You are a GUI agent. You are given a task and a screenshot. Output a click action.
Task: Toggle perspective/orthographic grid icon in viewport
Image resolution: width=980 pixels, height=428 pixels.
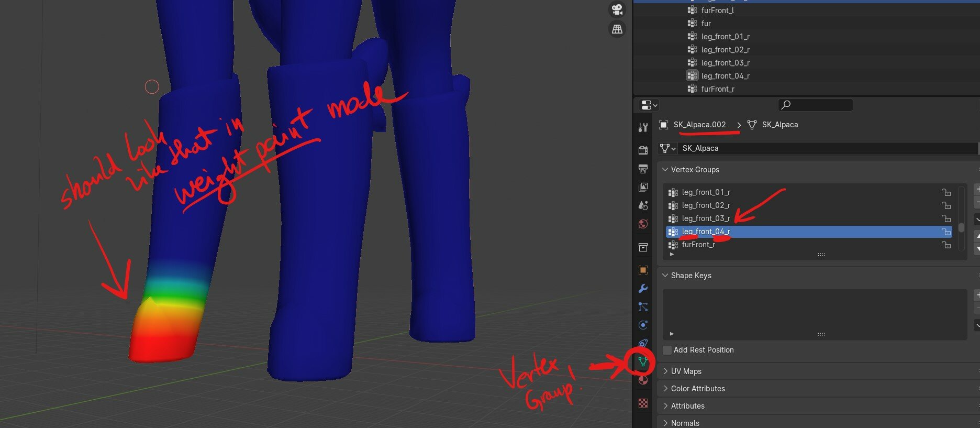pos(617,29)
